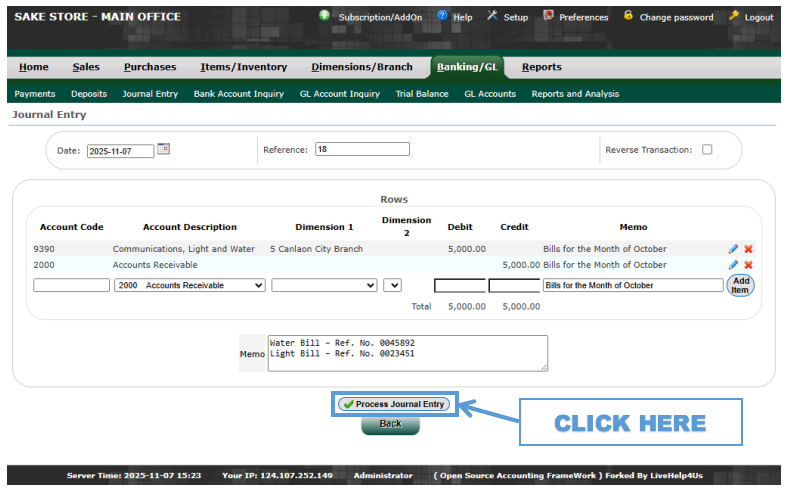
Task: Open the Dimension 2 dropdown
Action: (x=392, y=285)
